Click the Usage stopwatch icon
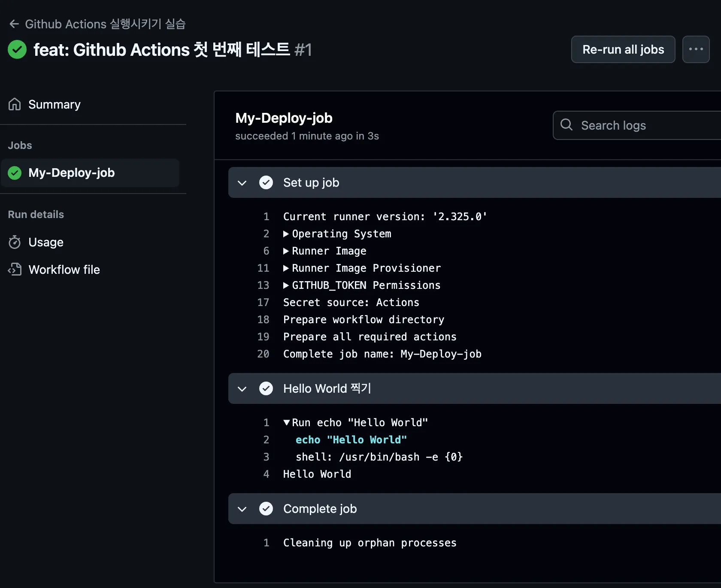Screen dimensions: 721x588 click(x=15, y=242)
